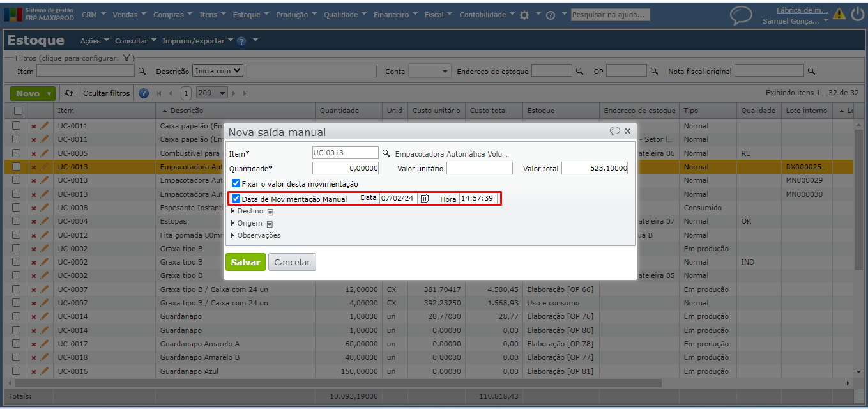Check the row checkbox for UC-0018
The image size is (868, 409).
click(x=17, y=357)
